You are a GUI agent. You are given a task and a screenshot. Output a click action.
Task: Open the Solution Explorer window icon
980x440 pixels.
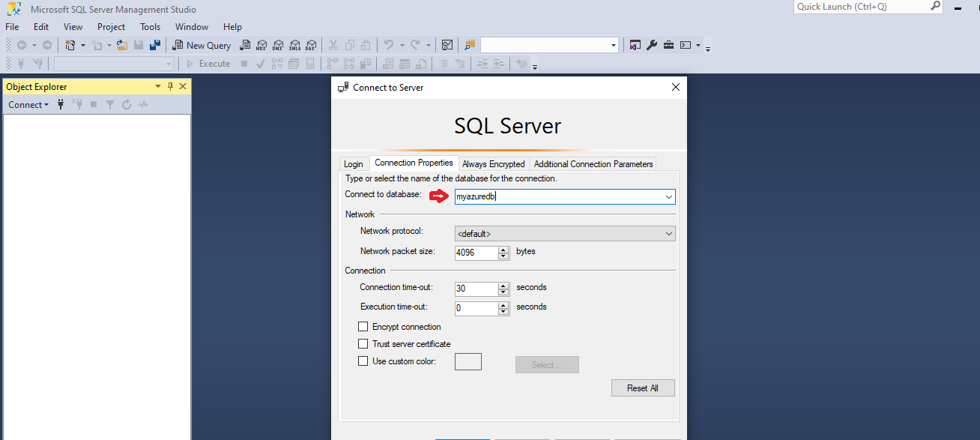click(x=635, y=45)
